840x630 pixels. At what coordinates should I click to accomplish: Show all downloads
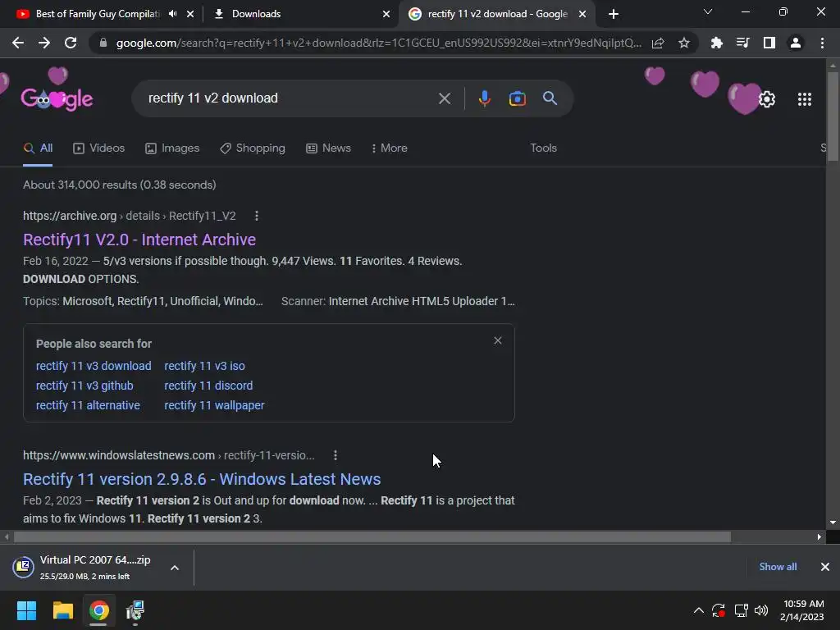[778, 567]
